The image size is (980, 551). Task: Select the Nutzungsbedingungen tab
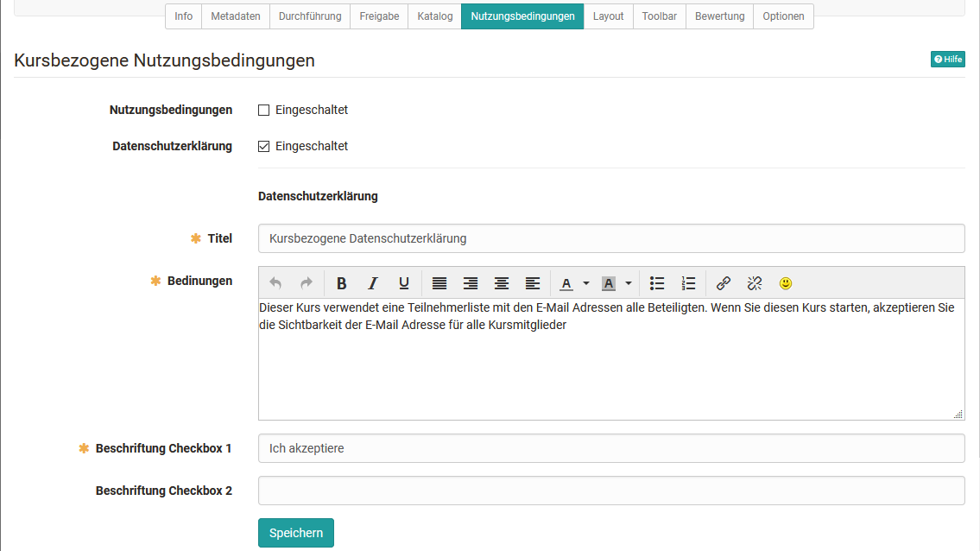click(522, 16)
